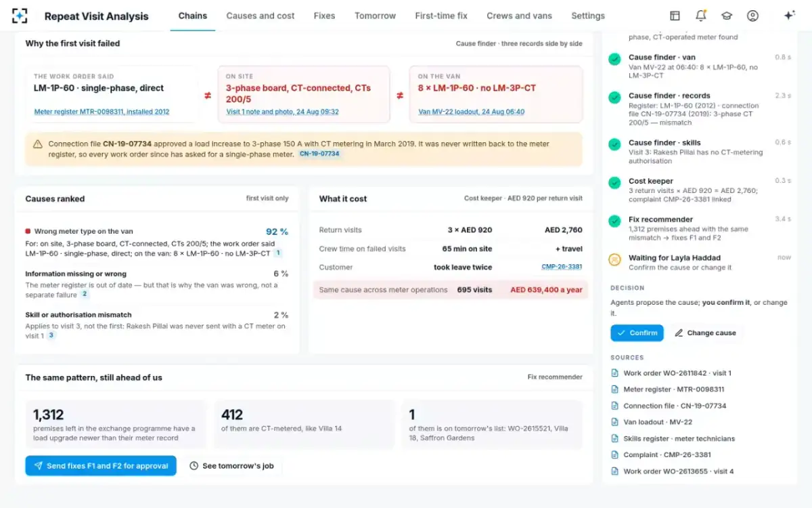
Task: Click the sparkle assistant icon
Action: tap(789, 16)
